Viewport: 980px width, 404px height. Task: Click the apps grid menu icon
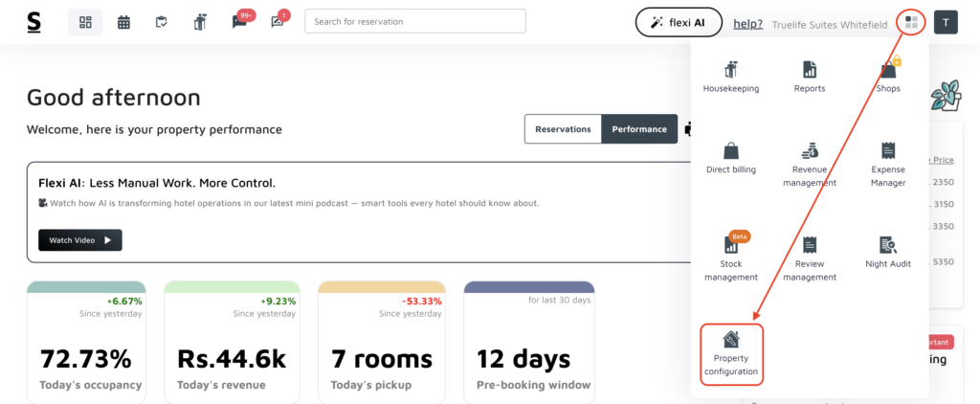(x=911, y=21)
